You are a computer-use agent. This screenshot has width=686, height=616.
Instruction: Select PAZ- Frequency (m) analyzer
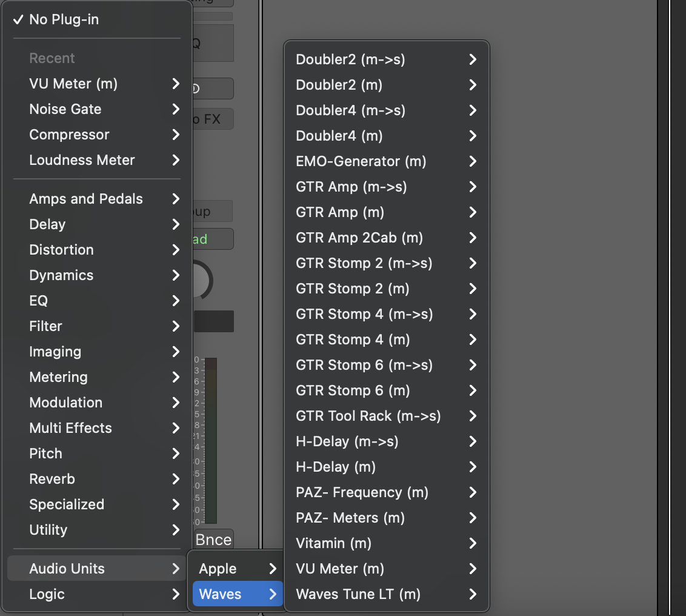[x=362, y=492]
